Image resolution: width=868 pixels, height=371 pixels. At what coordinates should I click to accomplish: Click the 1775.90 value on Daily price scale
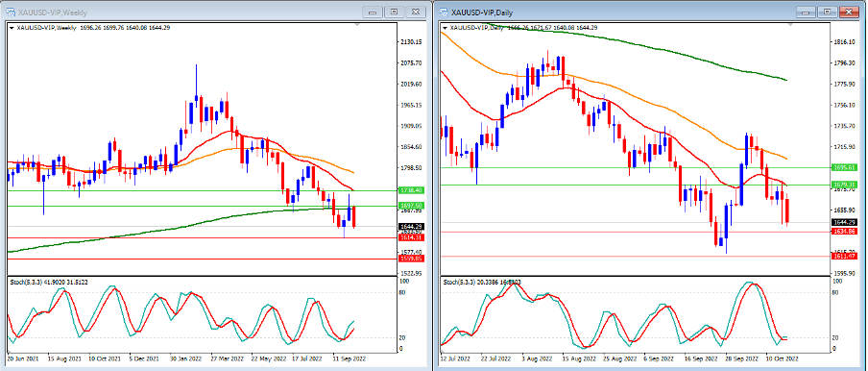click(x=845, y=85)
